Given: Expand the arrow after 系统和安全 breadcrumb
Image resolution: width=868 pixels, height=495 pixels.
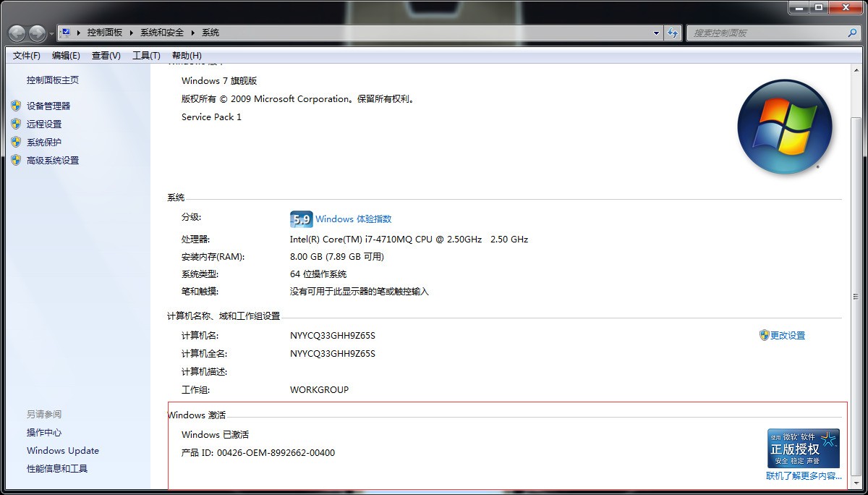Looking at the screenshot, I should pos(193,33).
